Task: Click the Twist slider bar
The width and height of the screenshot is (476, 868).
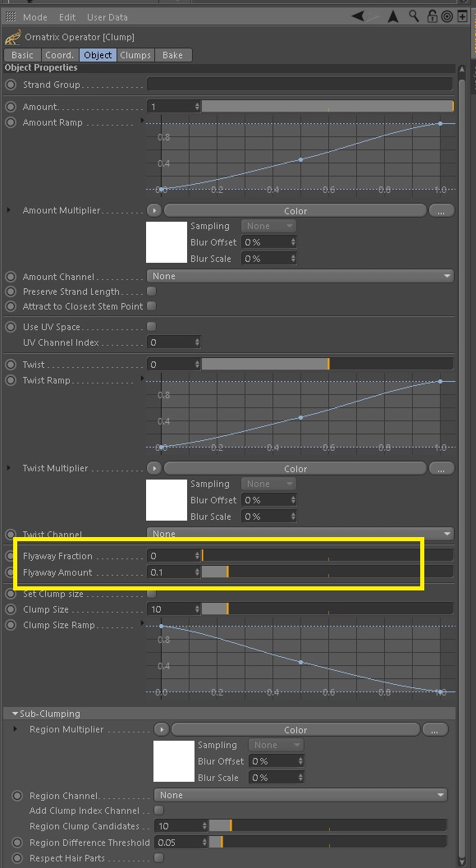Action: (x=327, y=365)
